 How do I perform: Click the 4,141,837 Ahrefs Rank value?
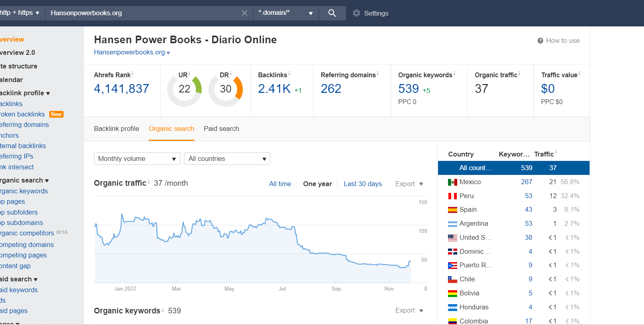point(122,89)
